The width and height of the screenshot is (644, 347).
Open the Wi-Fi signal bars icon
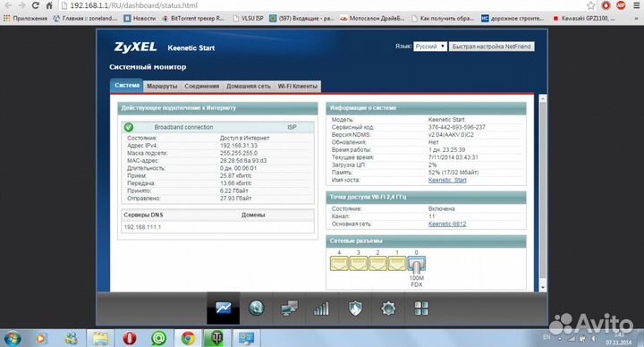coord(322,309)
